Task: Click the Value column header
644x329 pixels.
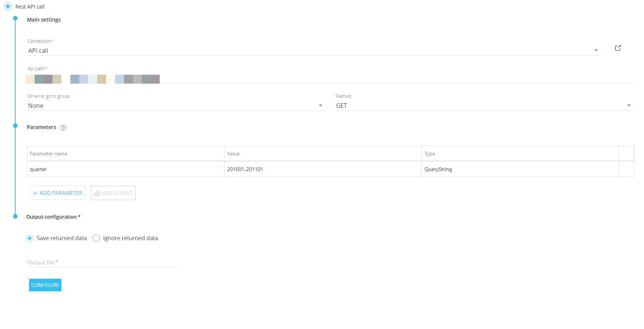Action: pos(233,154)
